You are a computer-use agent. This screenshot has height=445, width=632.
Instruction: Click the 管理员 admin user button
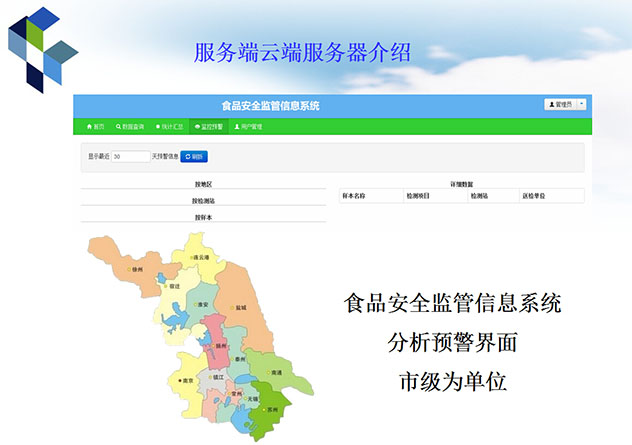[560, 104]
